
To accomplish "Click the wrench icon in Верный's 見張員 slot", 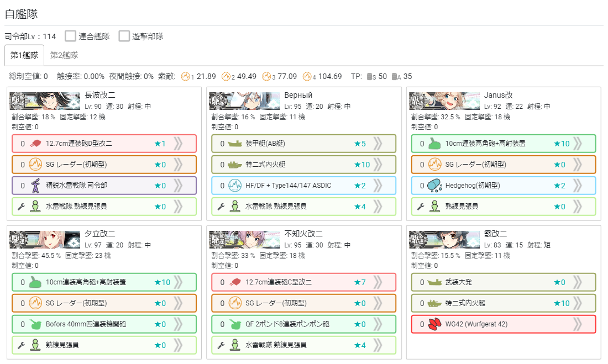I will pyautogui.click(x=221, y=207).
